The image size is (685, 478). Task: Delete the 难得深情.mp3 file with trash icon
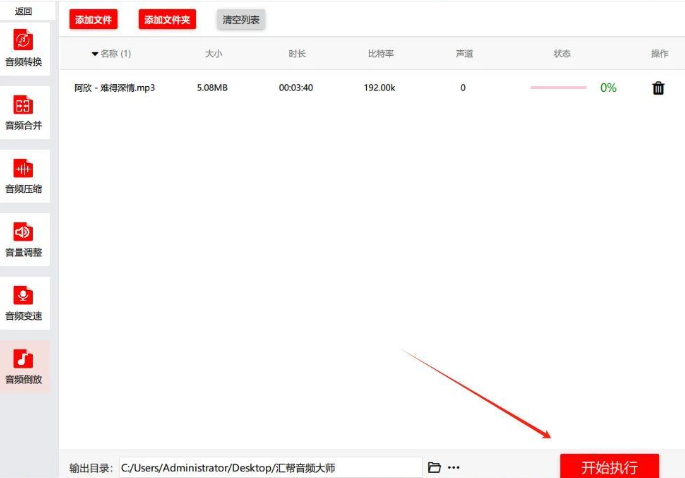(x=658, y=88)
